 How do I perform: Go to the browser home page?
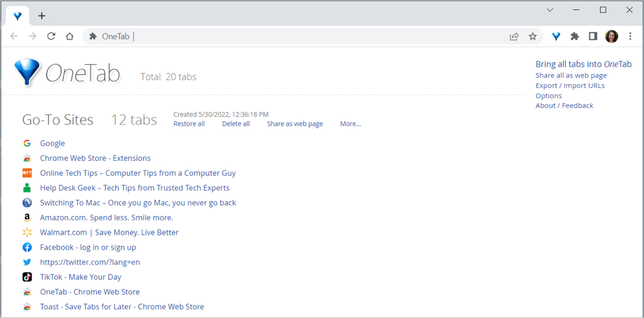coord(70,36)
